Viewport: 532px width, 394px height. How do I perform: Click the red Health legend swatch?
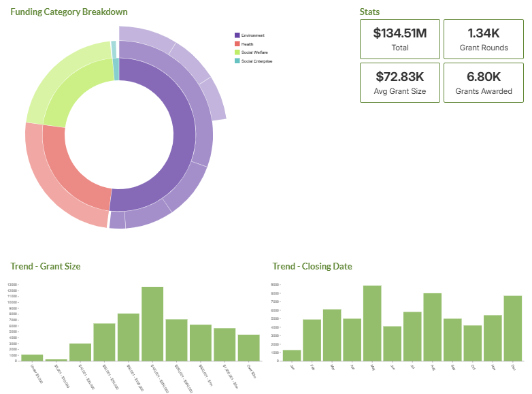tap(237, 44)
